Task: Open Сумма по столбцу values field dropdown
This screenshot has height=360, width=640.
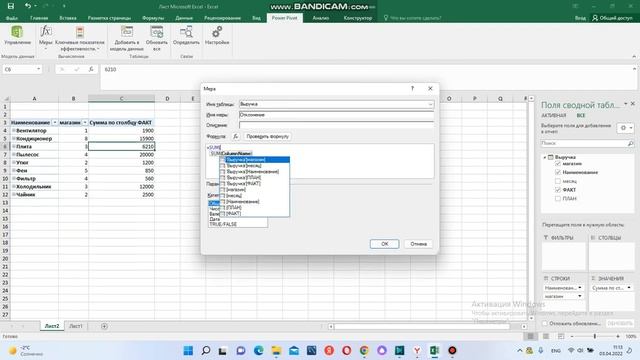Action: [629, 288]
